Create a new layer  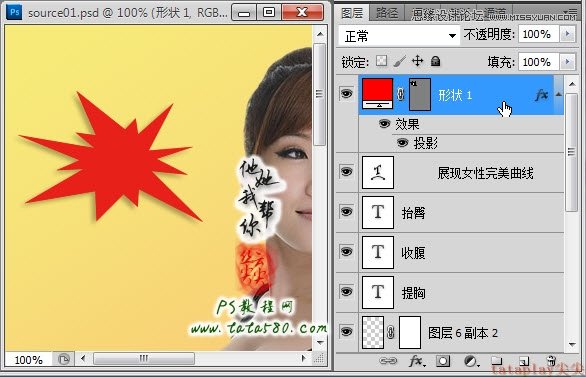[x=524, y=361]
